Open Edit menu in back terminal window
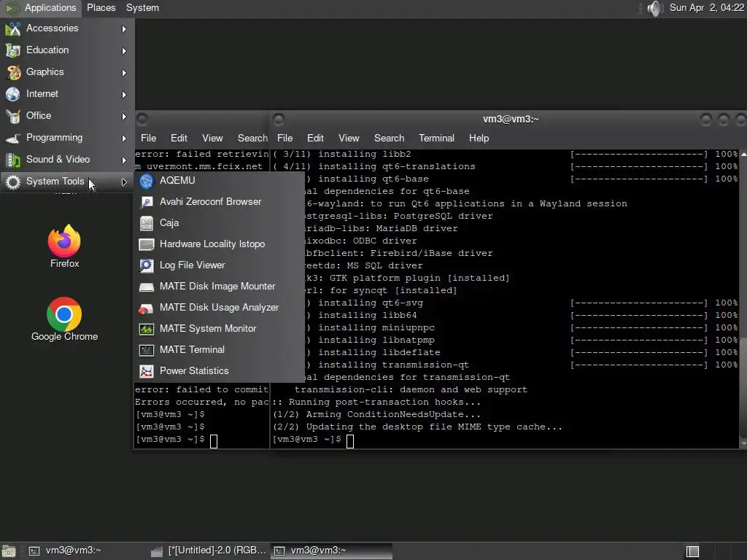This screenshot has height=560, width=747. [x=179, y=138]
